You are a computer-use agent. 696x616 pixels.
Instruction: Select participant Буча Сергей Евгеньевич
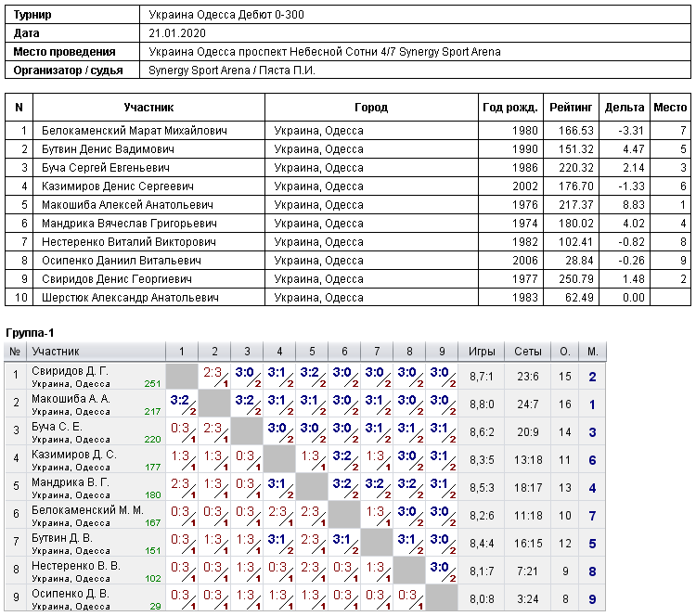click(x=106, y=168)
